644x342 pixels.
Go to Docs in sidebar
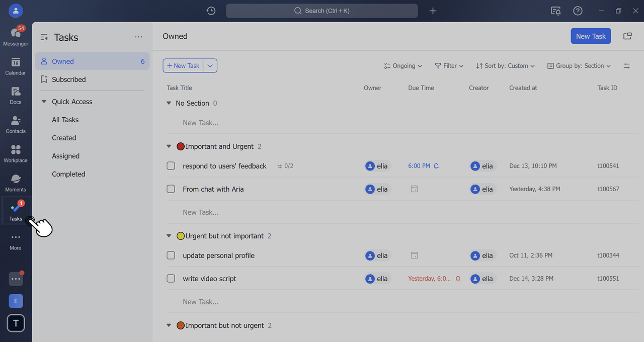[16, 95]
